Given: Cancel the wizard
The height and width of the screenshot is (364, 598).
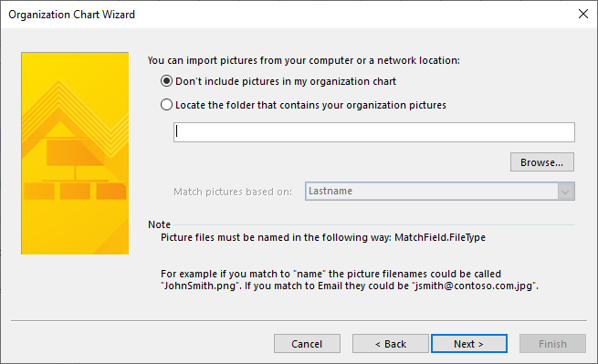Looking at the screenshot, I should [307, 344].
